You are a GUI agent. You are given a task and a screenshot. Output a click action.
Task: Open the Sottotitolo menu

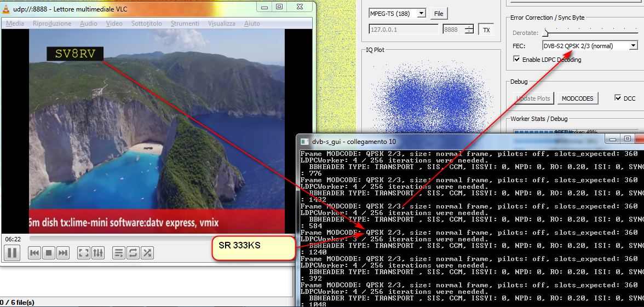(x=147, y=24)
